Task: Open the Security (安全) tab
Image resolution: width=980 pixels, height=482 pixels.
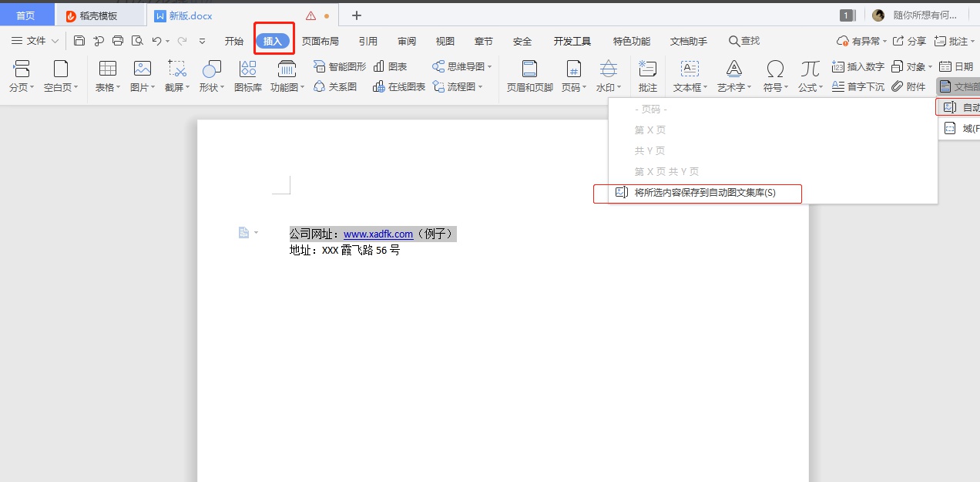Action: [x=522, y=41]
